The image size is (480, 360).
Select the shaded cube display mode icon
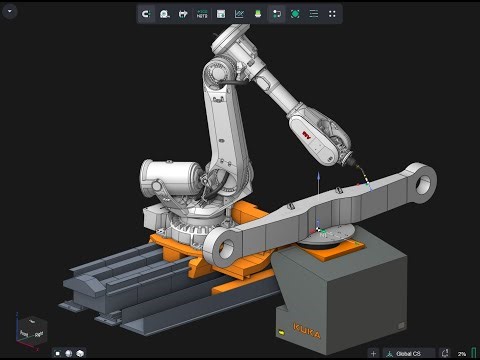[x=80, y=353]
